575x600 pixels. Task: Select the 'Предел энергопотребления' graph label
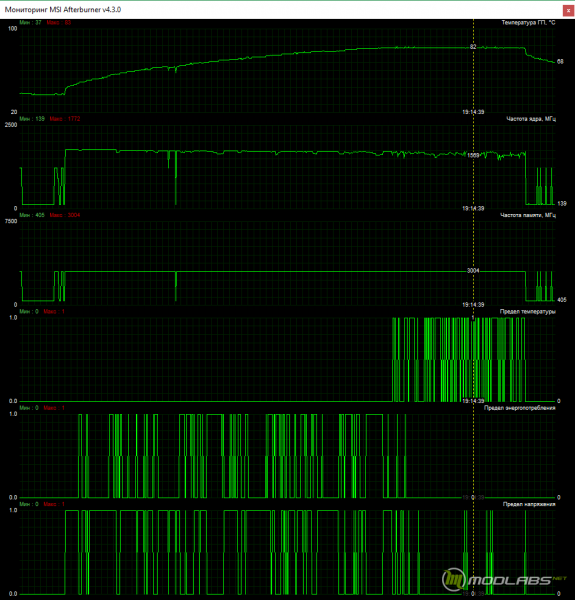tap(520, 408)
